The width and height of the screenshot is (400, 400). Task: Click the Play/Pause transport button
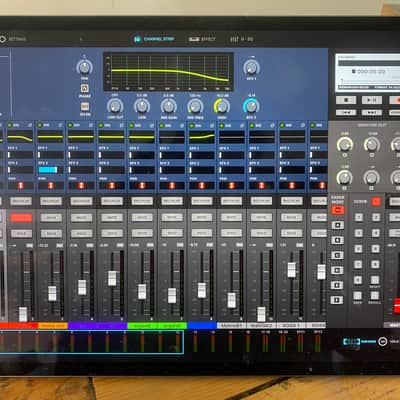(372, 100)
